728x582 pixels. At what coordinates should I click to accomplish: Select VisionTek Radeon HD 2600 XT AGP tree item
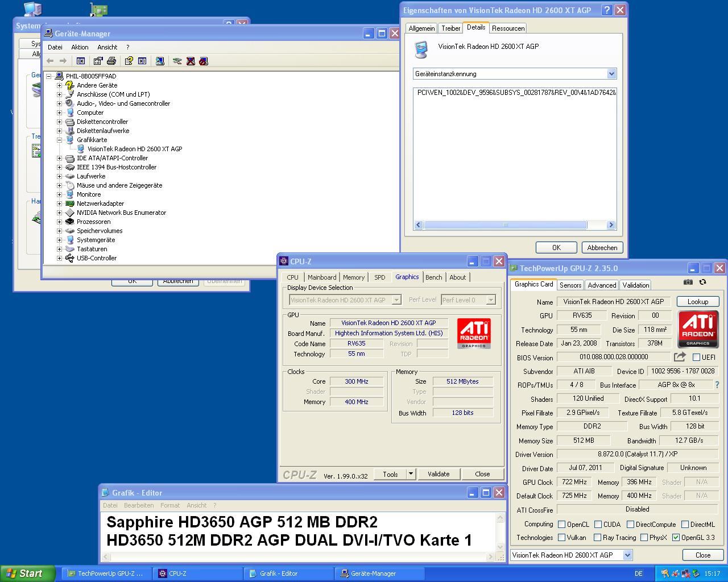pyautogui.click(x=135, y=149)
